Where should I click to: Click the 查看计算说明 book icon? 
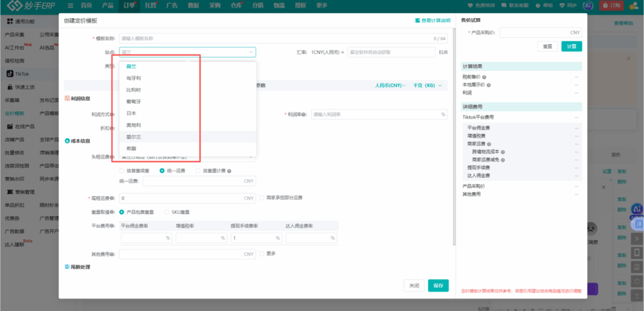coord(418,21)
